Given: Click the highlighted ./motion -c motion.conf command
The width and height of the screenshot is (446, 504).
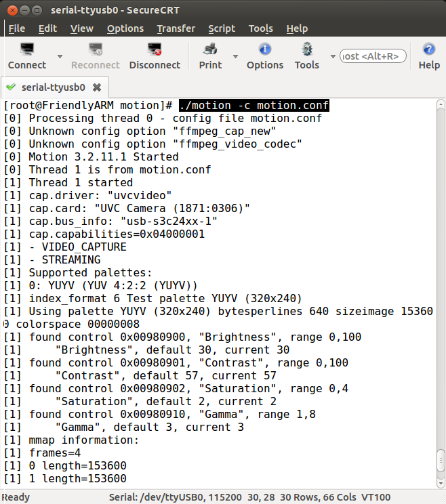Looking at the screenshot, I should pos(254,106).
